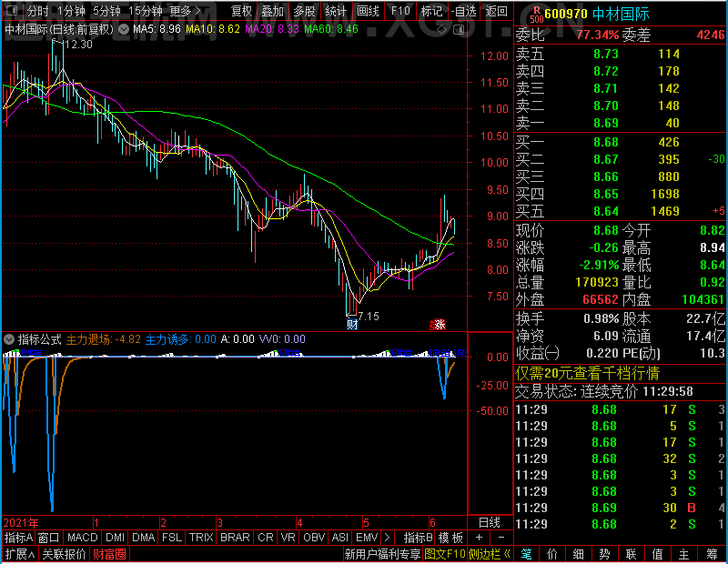Click the 标记 mark button
The width and height of the screenshot is (728, 564).
coord(431,11)
